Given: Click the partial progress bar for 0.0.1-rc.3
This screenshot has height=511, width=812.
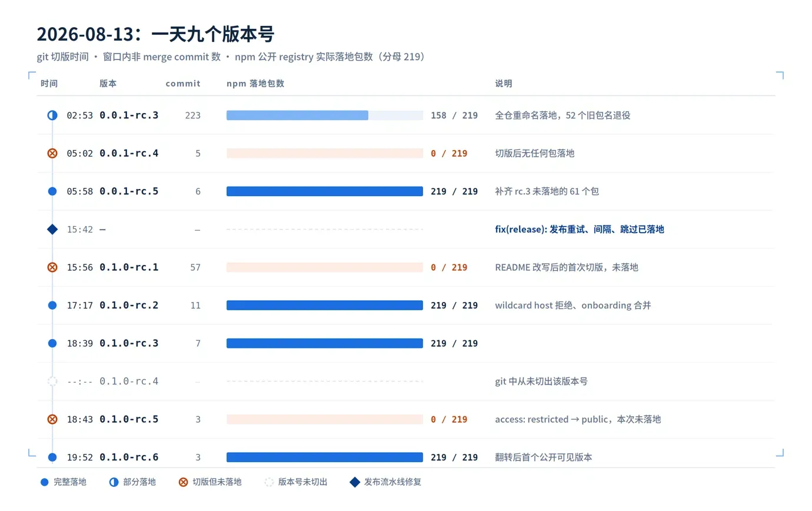Looking at the screenshot, I should click(x=325, y=115).
